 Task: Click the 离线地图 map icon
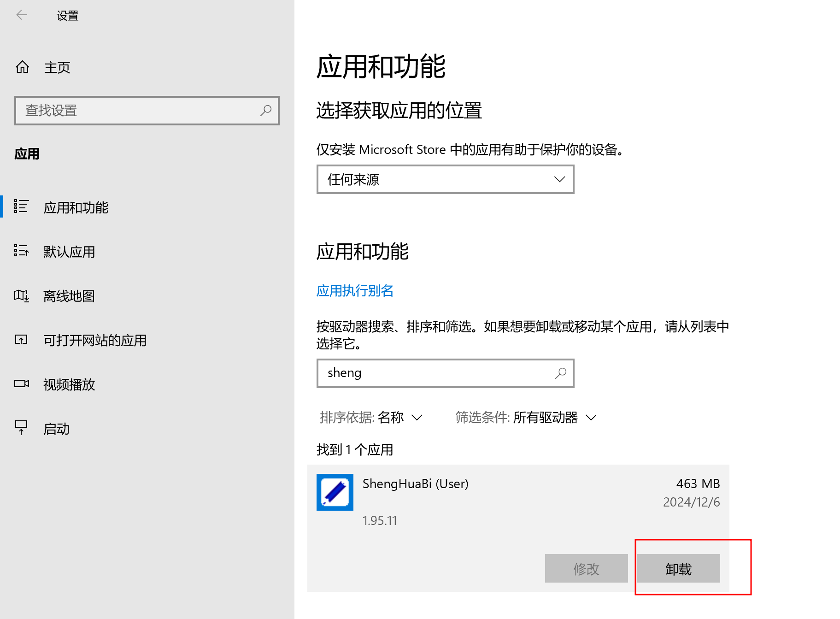[x=21, y=295]
